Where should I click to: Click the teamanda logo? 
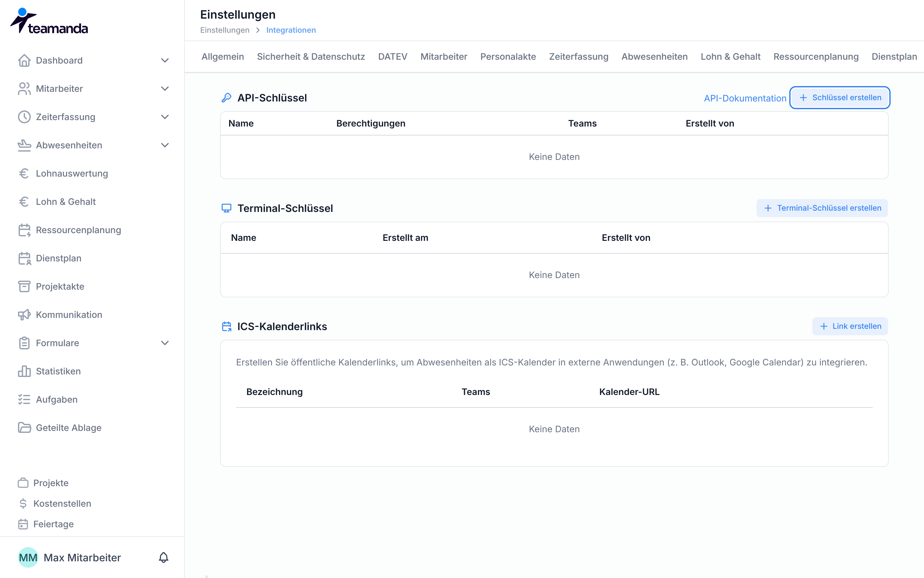(49, 21)
